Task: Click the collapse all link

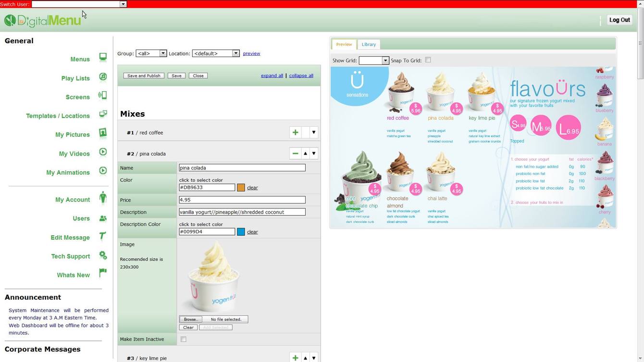Action: point(301,75)
